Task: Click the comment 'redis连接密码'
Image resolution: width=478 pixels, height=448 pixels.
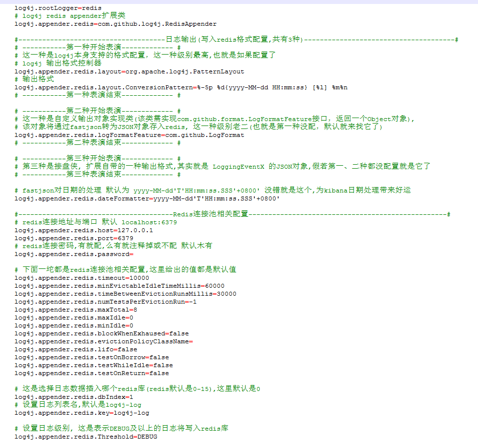Action: 114,246
